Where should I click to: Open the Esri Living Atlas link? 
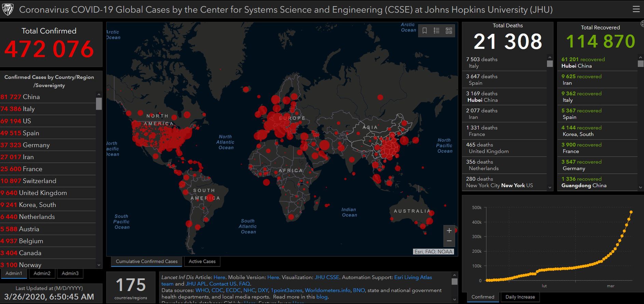click(x=413, y=277)
